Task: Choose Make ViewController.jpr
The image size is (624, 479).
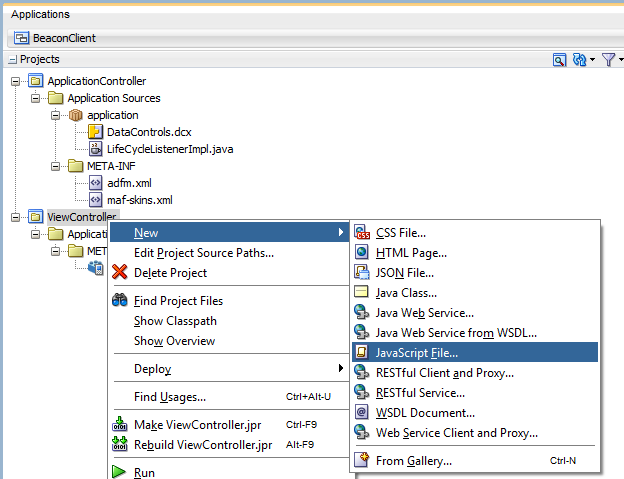Action: click(x=229, y=425)
